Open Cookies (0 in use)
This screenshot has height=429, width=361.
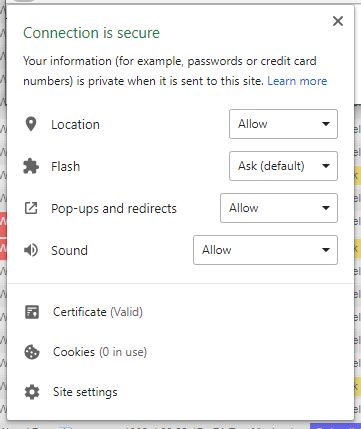tap(100, 352)
